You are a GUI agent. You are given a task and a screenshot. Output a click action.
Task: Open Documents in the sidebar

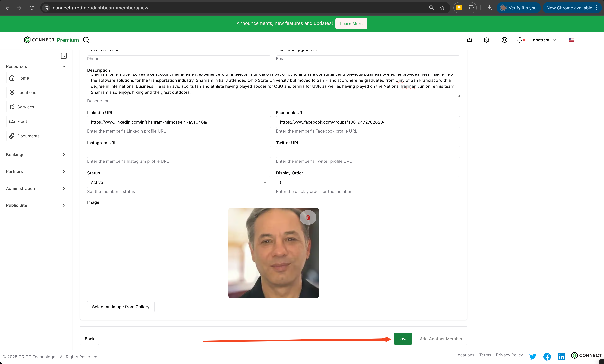point(28,136)
